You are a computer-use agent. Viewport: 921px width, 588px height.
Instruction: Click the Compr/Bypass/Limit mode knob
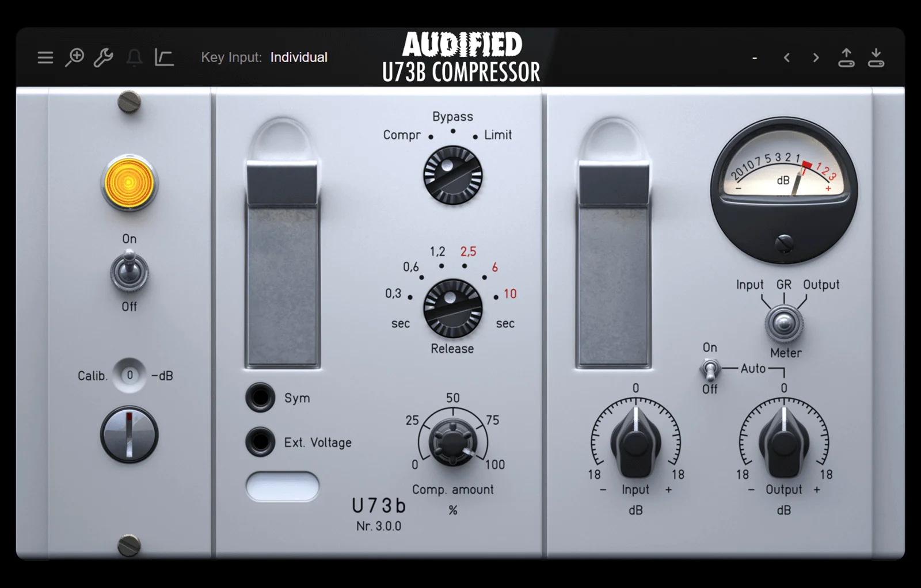[x=453, y=175]
